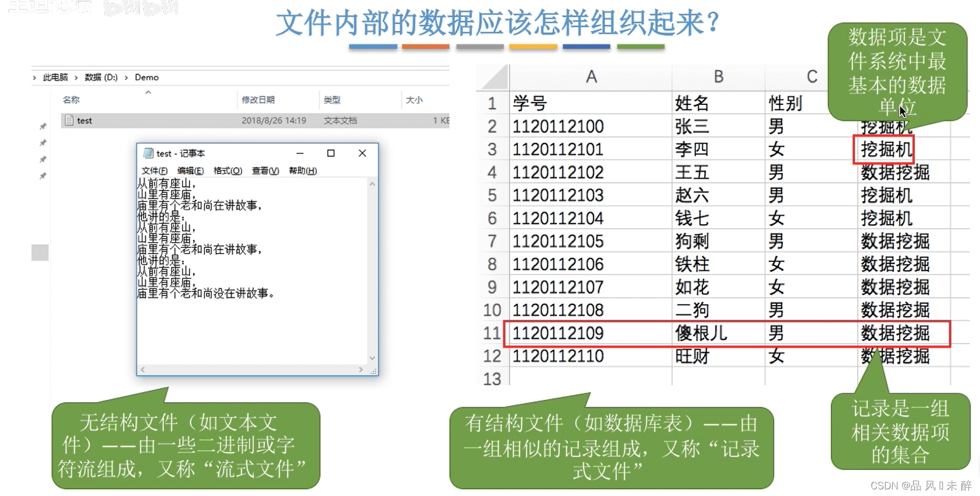Click the 数据挖掘 cell in row 4
This screenshot has width=980, height=496.
904,172
